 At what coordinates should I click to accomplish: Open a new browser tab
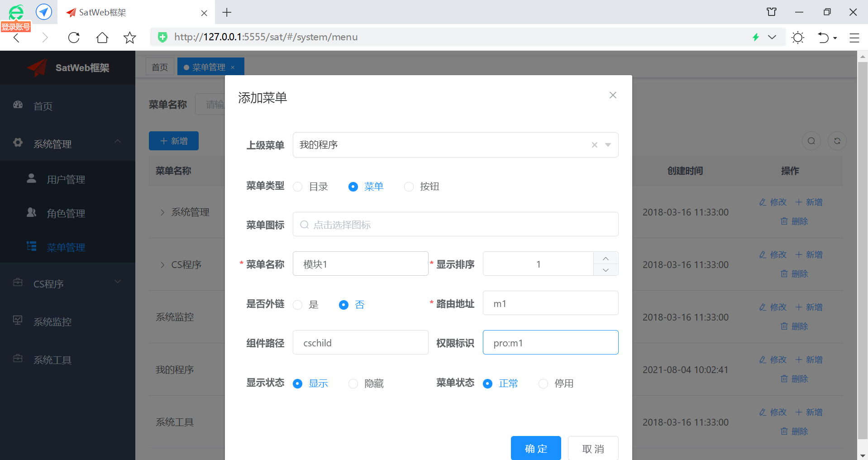click(x=227, y=12)
